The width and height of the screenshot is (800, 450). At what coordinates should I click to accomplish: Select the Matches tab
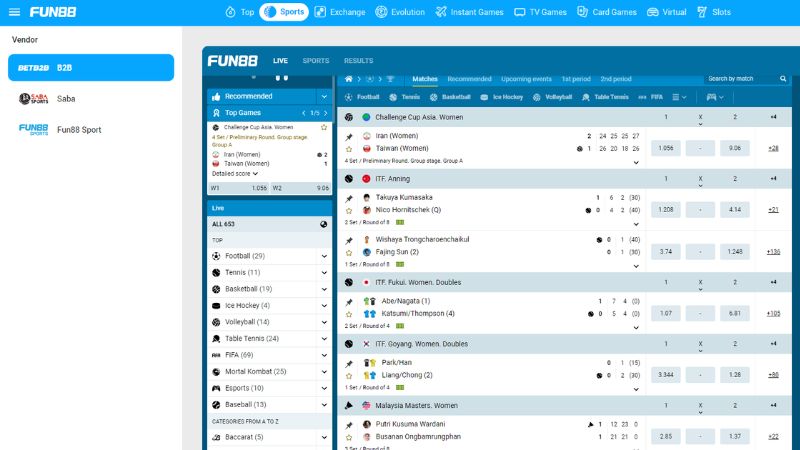[x=425, y=79]
